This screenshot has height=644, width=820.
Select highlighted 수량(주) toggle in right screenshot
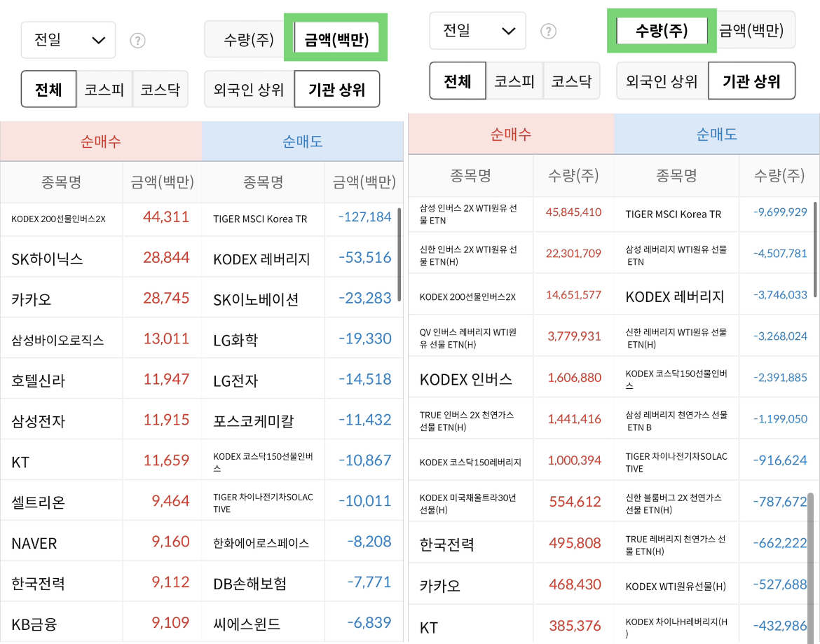click(662, 31)
